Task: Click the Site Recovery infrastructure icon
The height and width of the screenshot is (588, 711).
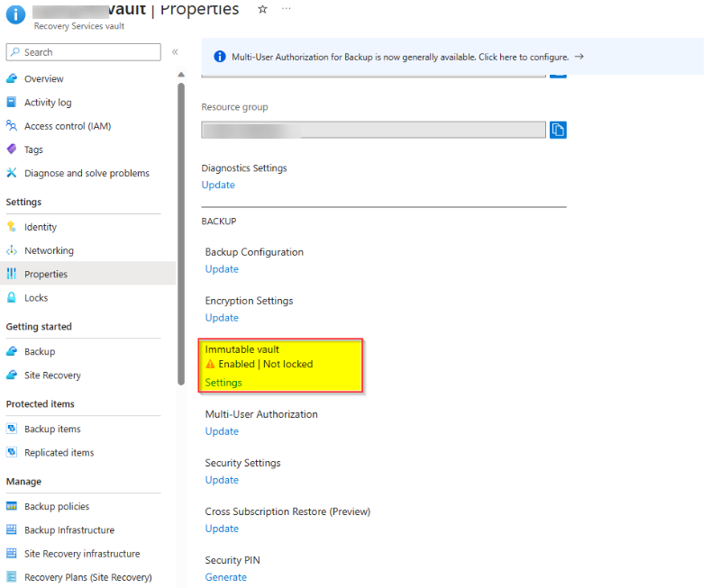Action: click(x=12, y=553)
